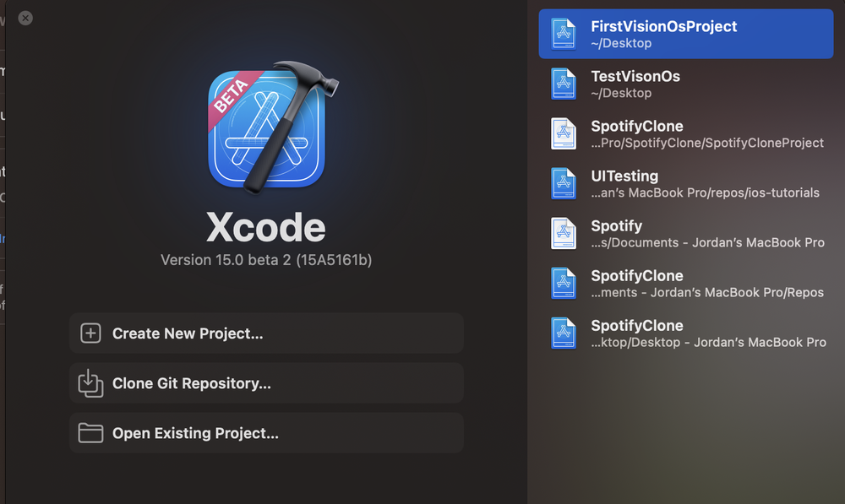Click the UITesting project file icon
Image resolution: width=845 pixels, height=504 pixels.
(x=563, y=183)
